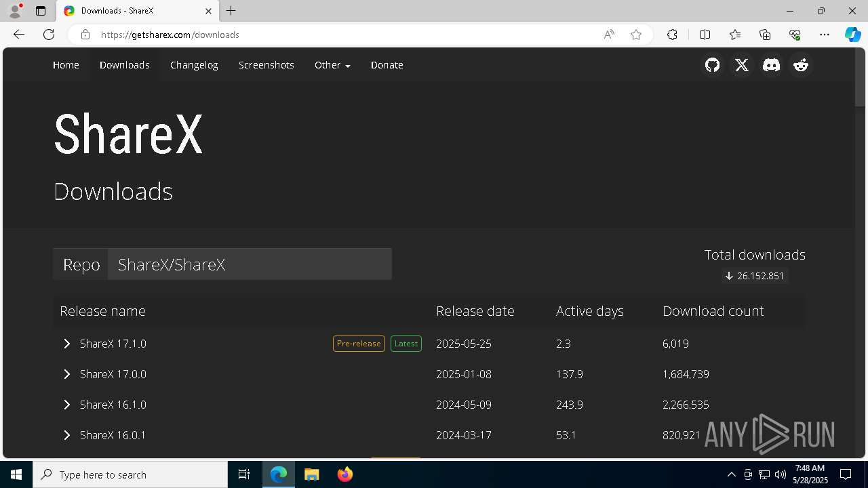Image resolution: width=868 pixels, height=488 pixels.
Task: Launch File Explorer from the taskbar
Action: (311, 474)
